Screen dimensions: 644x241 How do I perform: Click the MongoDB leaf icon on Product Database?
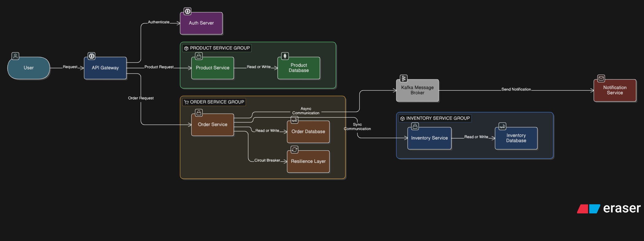pos(285,56)
